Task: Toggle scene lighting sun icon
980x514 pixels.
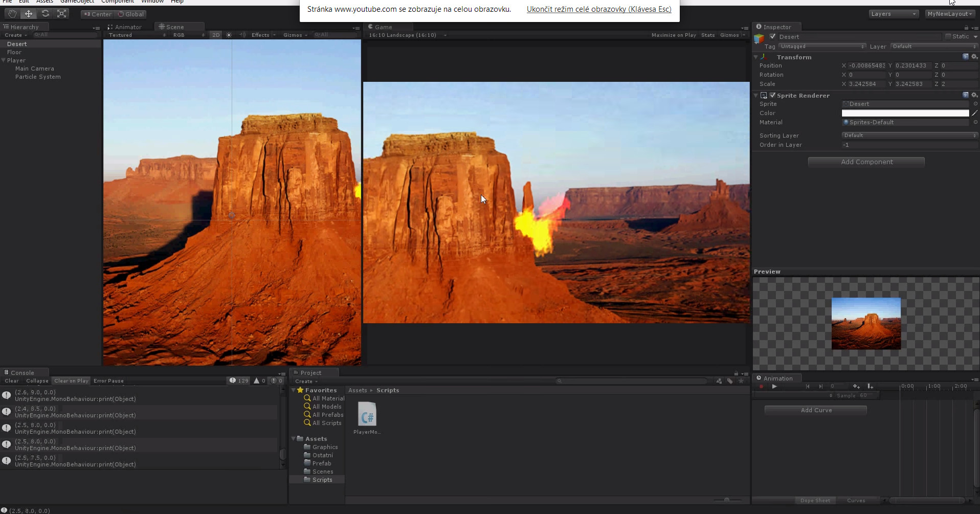Action: pyautogui.click(x=229, y=35)
